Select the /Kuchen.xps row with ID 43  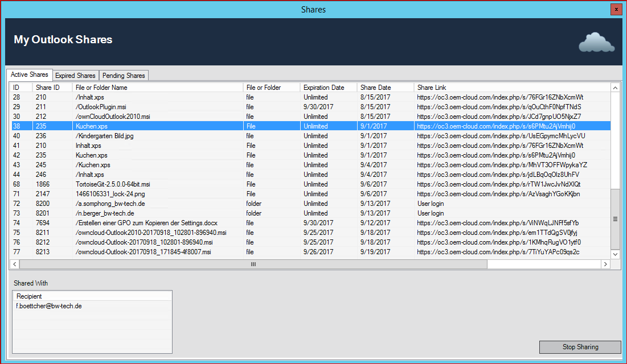310,164
